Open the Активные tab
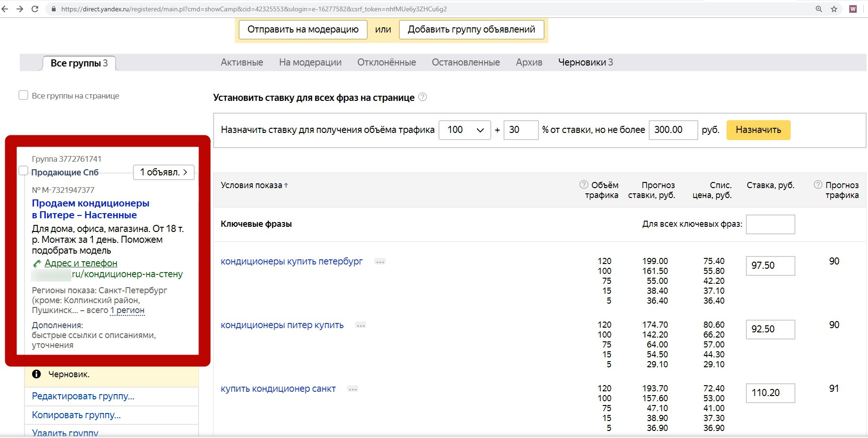The image size is (868, 438). 242,62
